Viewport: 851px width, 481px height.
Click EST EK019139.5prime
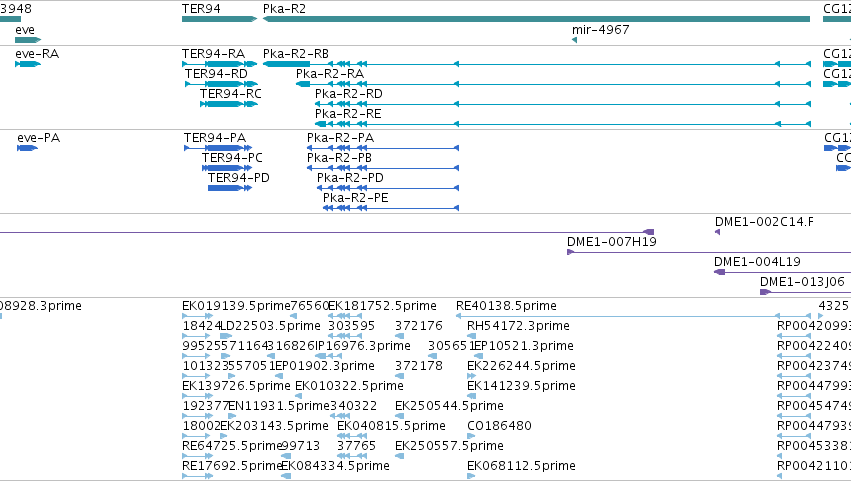[x=236, y=306]
